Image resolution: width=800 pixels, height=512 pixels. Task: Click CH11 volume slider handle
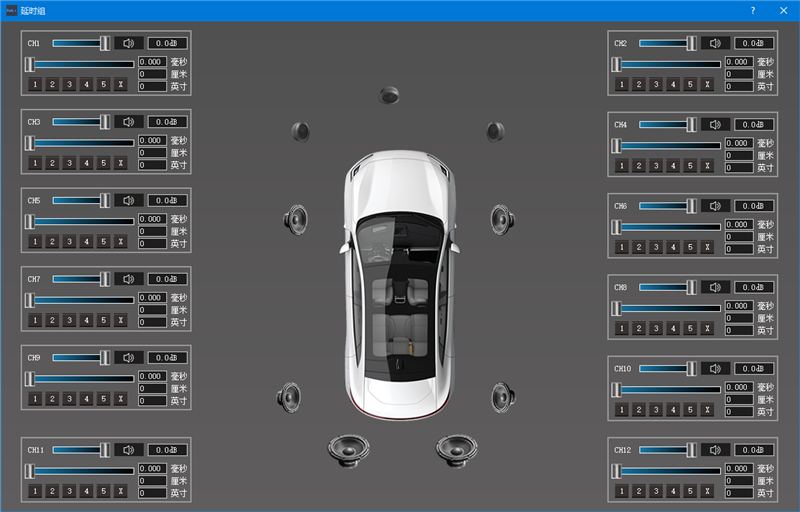[105, 450]
